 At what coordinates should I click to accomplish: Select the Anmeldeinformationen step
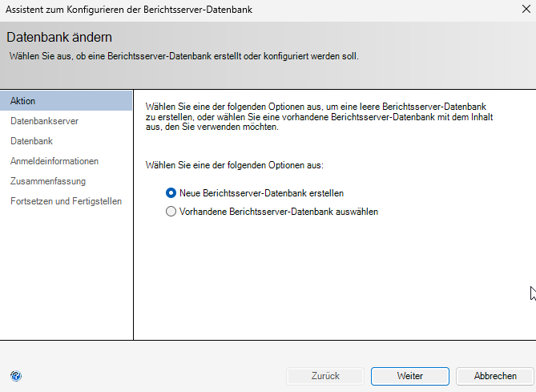tap(54, 161)
